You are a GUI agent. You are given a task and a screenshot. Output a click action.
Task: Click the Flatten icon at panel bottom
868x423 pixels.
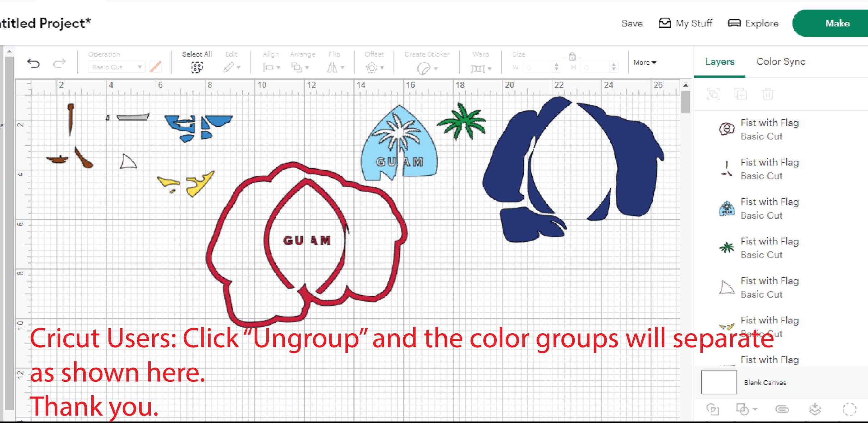pos(815,409)
